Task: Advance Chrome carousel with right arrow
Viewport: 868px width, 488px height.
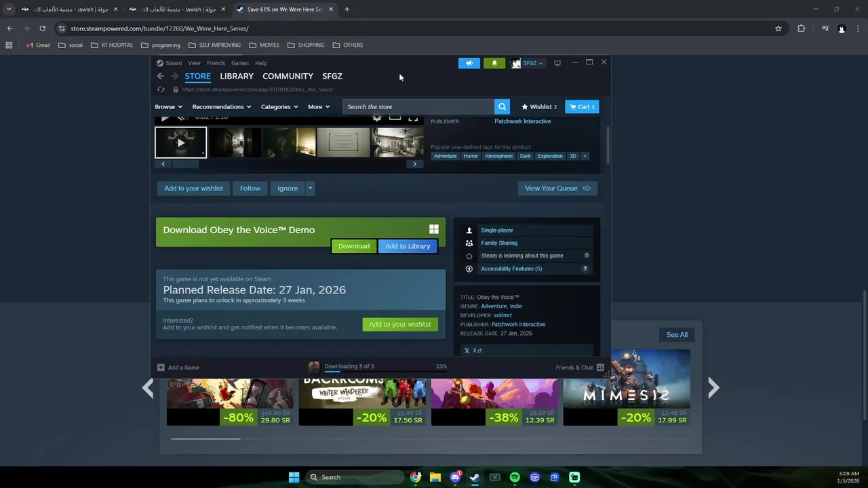Action: tap(713, 388)
